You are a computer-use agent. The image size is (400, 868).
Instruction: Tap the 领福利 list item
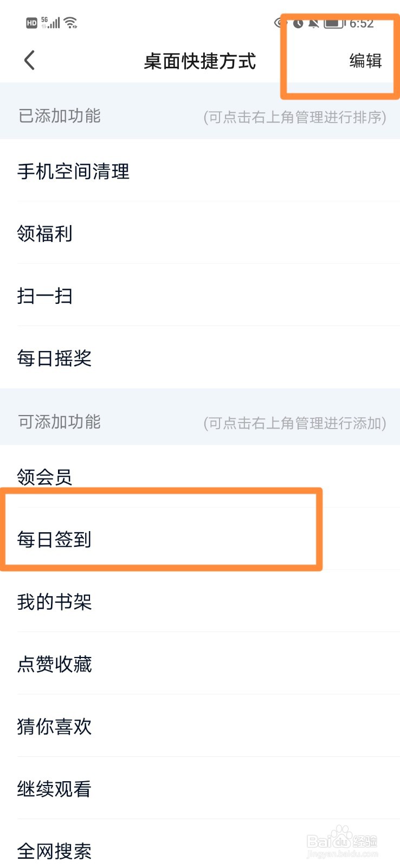46,233
